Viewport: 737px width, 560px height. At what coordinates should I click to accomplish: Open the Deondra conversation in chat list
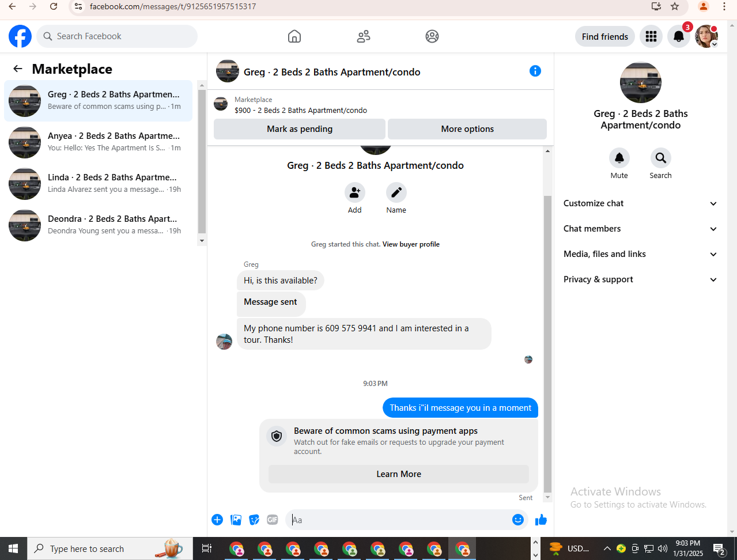click(x=99, y=225)
